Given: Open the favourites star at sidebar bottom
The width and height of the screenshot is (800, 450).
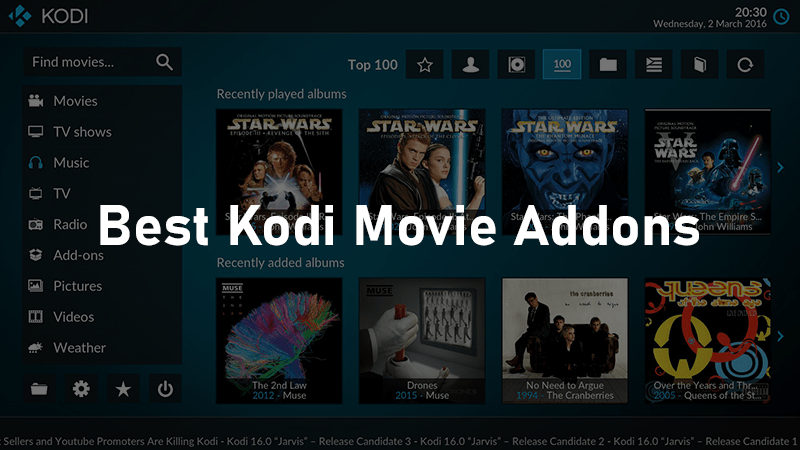Looking at the screenshot, I should click(x=123, y=389).
